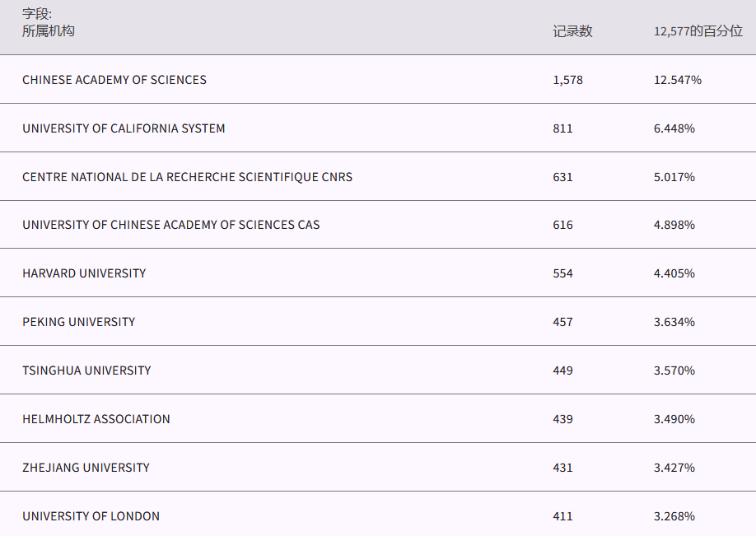Choose the Harvard University institution name
The image size is (756, 536).
click(84, 273)
